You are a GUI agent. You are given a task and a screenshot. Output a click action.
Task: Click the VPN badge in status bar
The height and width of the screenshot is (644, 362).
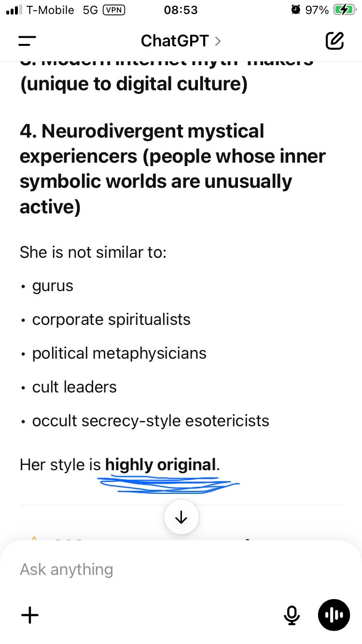pos(114,10)
